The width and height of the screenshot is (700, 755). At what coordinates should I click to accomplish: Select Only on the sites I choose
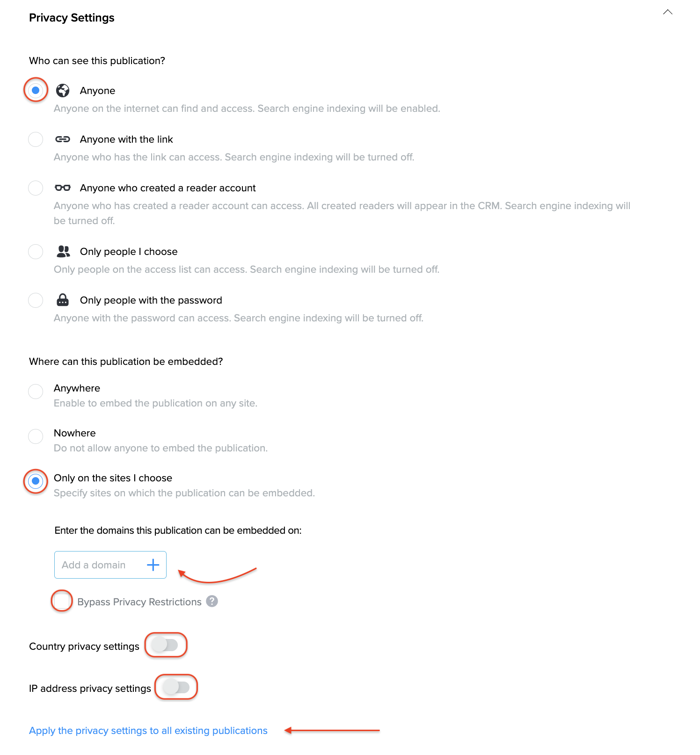[36, 481]
